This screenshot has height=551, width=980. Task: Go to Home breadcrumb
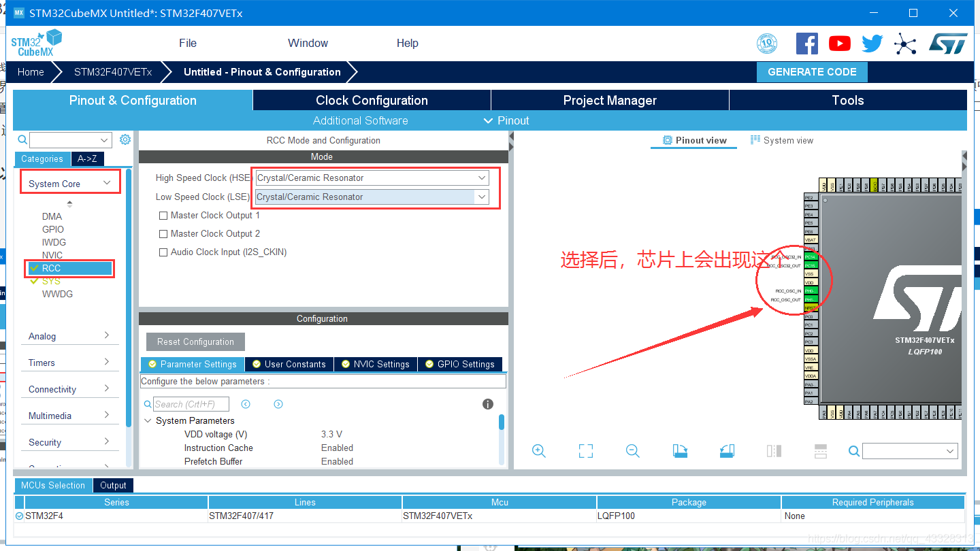31,71
